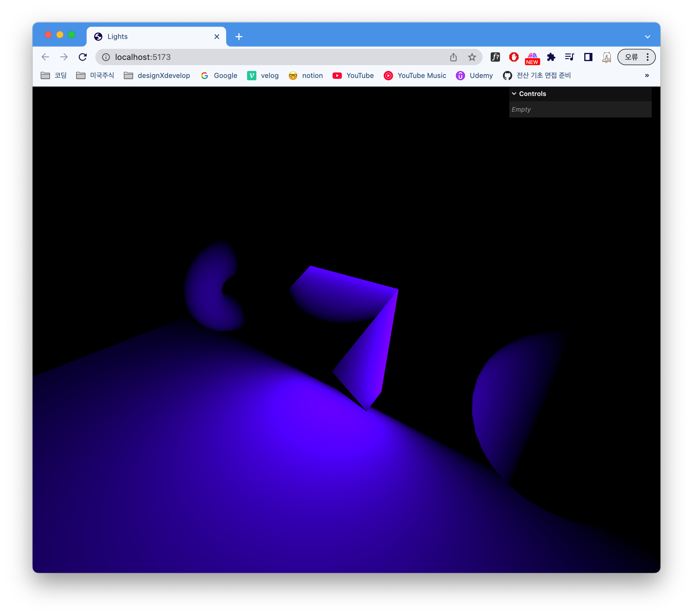
Task: Click the localhost:5173 address bar
Action: [271, 57]
